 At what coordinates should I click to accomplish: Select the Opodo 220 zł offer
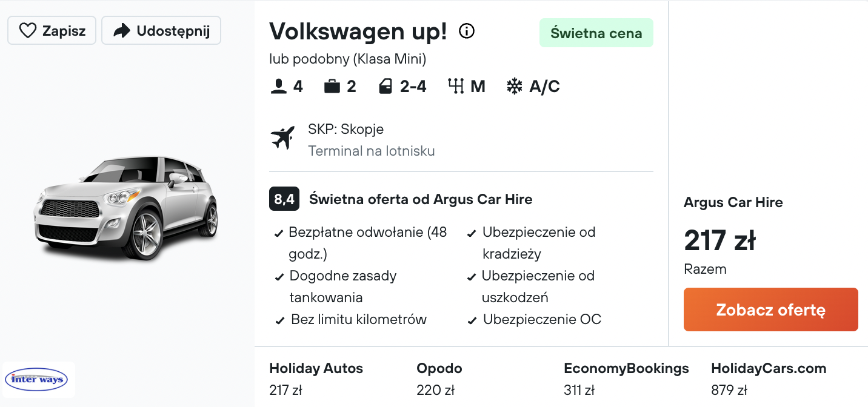439,379
